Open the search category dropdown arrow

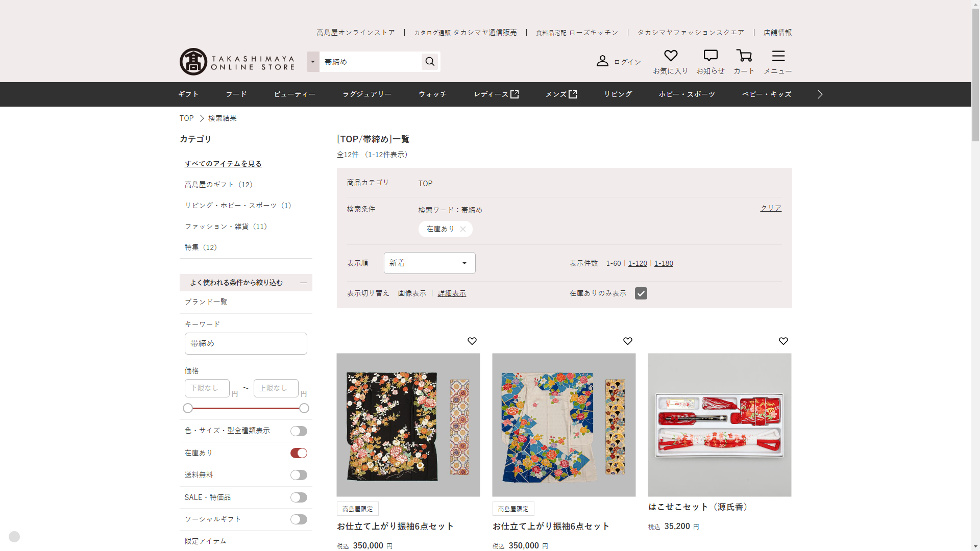pos(313,62)
